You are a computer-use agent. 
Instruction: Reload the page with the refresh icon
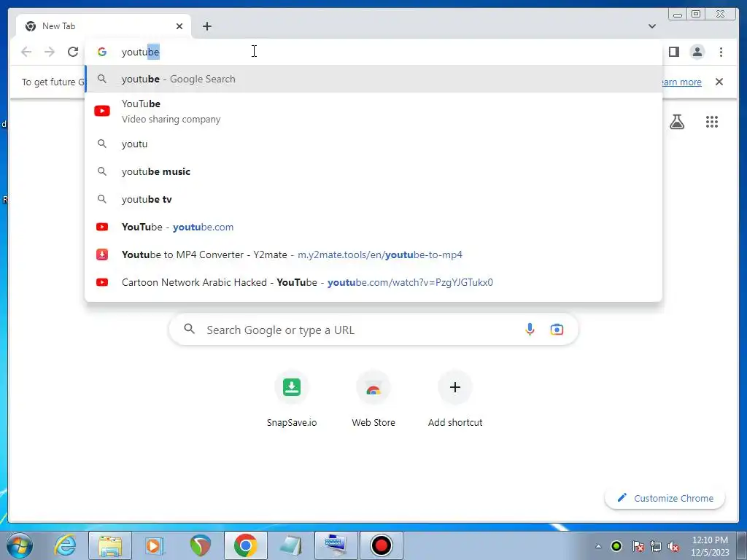pyautogui.click(x=73, y=52)
